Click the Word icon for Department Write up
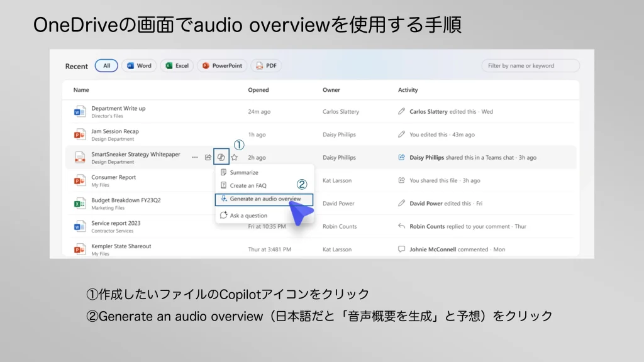 coord(79,112)
